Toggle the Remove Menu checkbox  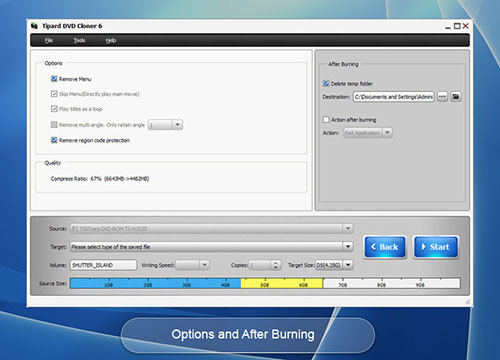pyautogui.click(x=54, y=79)
